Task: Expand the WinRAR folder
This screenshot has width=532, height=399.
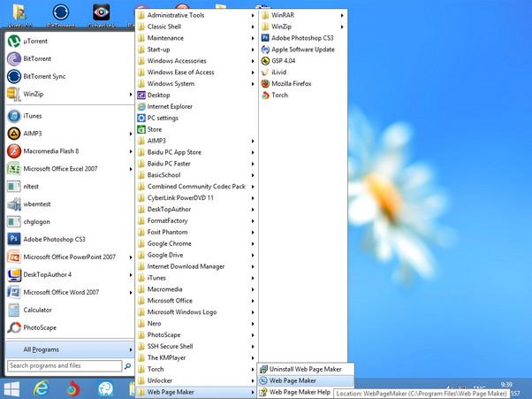Action: 303,15
